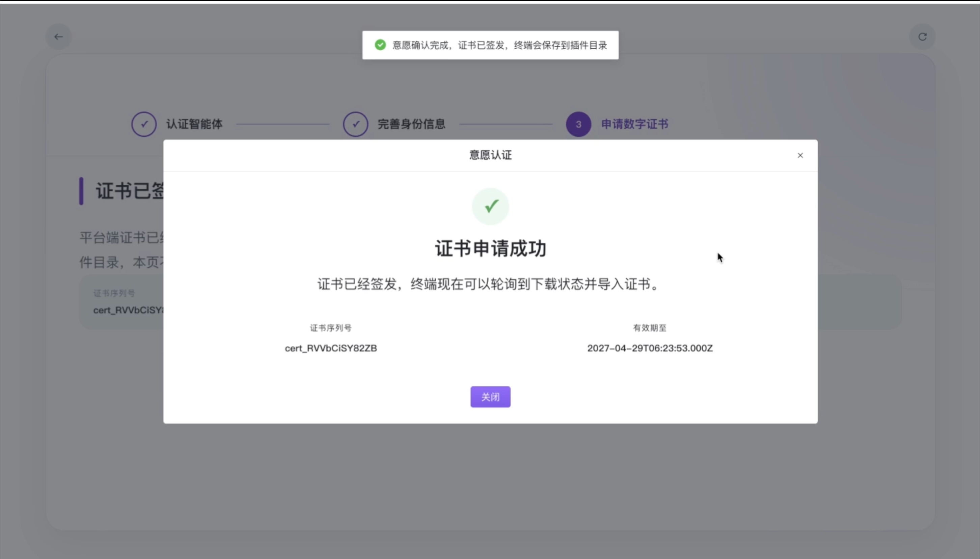Click the sentence 证书已经签发，终端现在可以轮询

pyautogui.click(x=488, y=284)
